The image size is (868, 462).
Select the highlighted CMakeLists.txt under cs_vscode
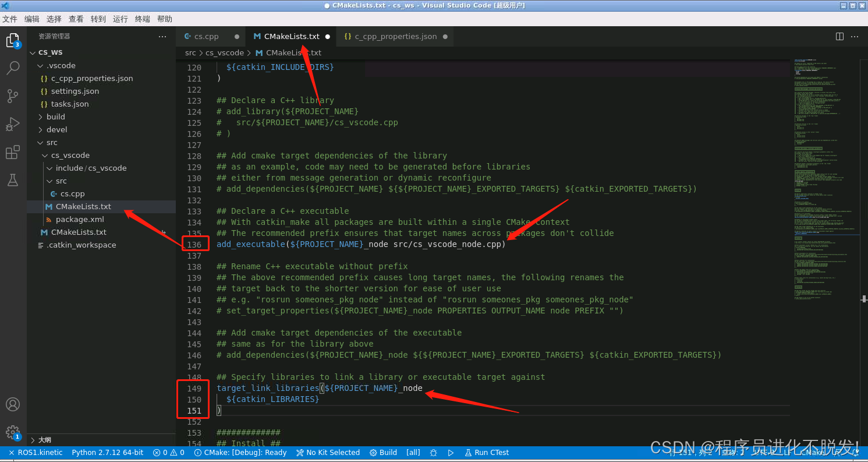tap(101, 206)
